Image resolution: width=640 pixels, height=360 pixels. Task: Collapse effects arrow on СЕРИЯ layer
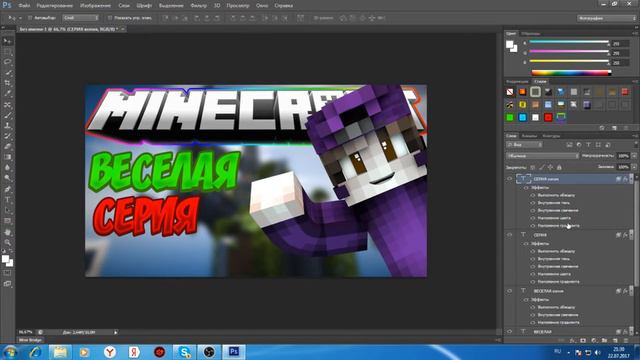tap(631, 235)
